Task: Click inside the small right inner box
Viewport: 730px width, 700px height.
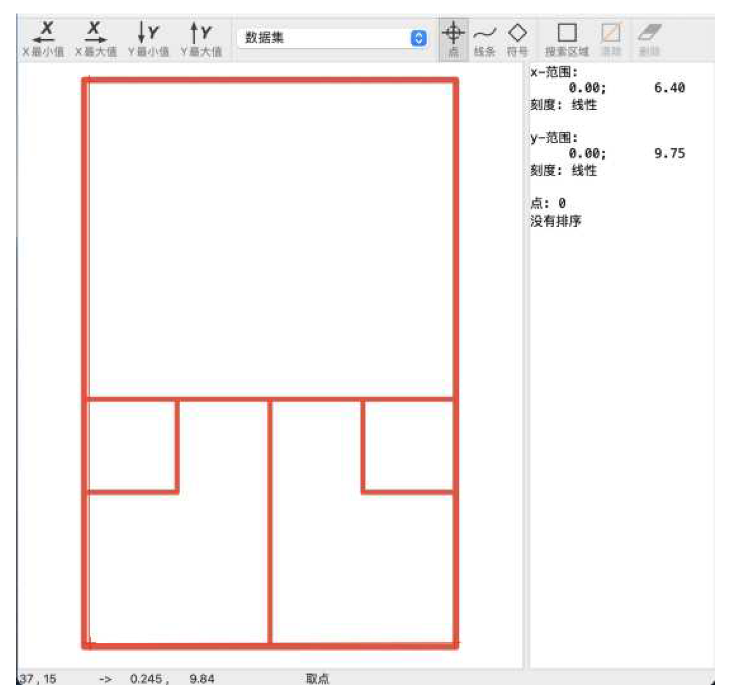Action: [409, 446]
